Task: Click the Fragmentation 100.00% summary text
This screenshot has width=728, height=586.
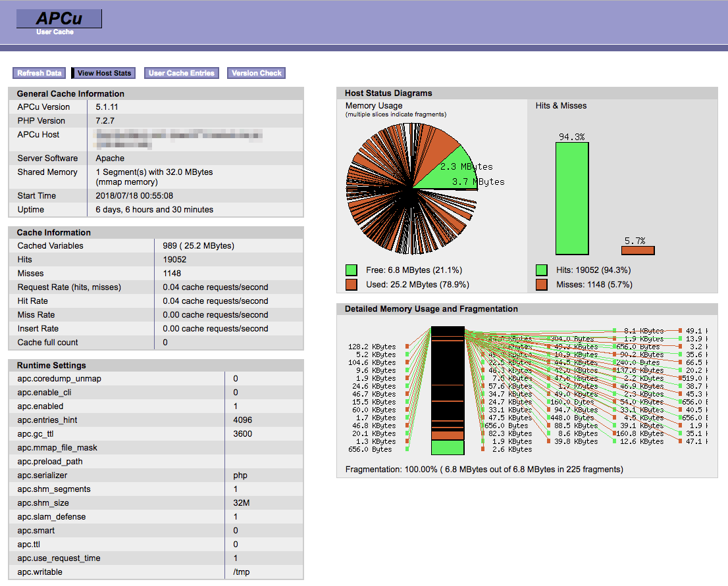Action: click(484, 470)
